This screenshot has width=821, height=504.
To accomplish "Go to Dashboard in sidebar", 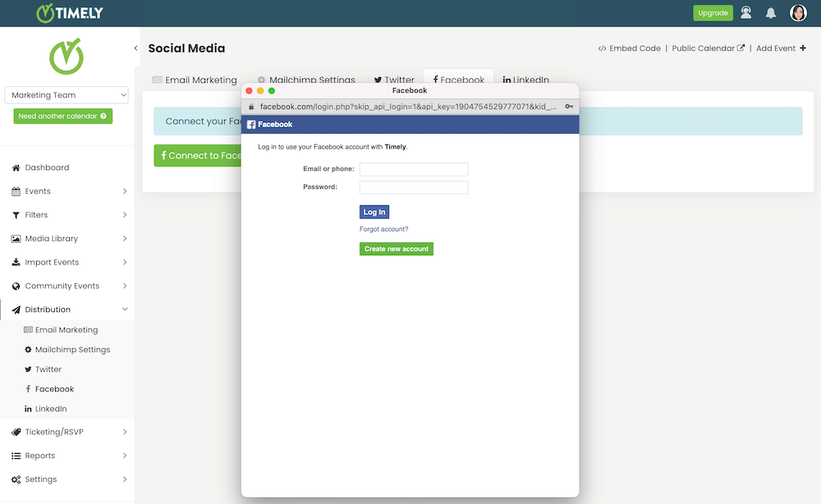I will pyautogui.click(x=47, y=167).
